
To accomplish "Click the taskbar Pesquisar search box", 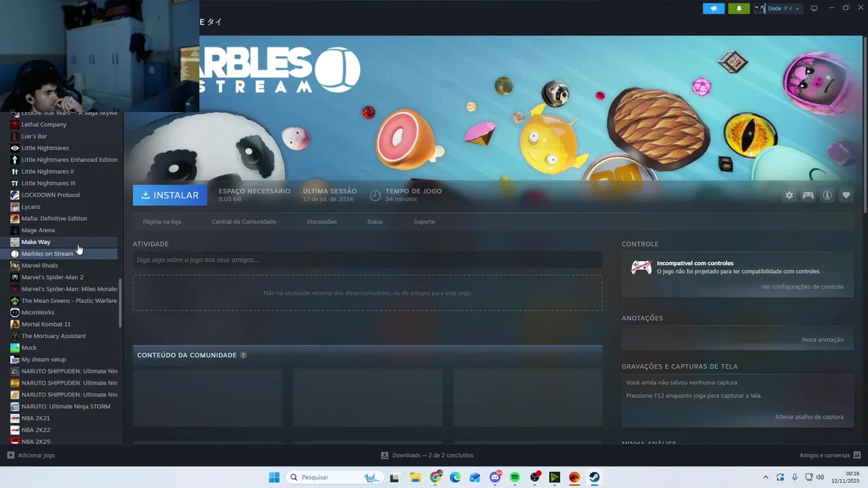I will point(335,477).
